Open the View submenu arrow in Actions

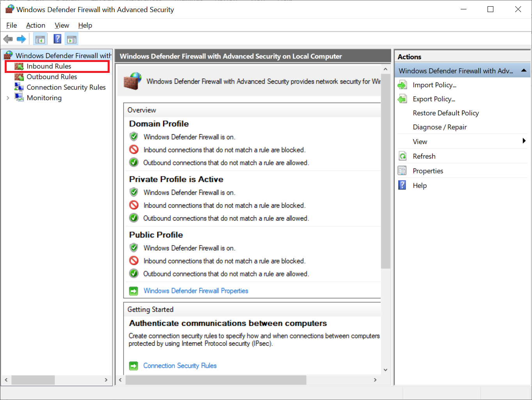[x=524, y=141]
